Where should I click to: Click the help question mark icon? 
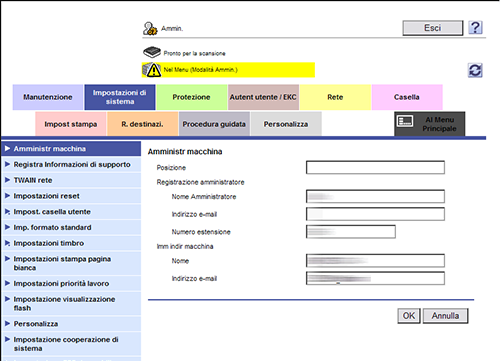coord(475,28)
